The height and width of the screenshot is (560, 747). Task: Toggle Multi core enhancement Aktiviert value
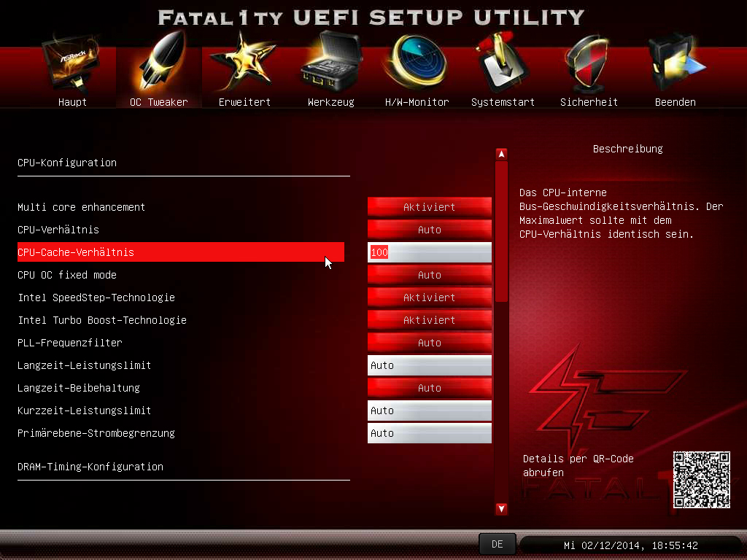click(x=429, y=207)
